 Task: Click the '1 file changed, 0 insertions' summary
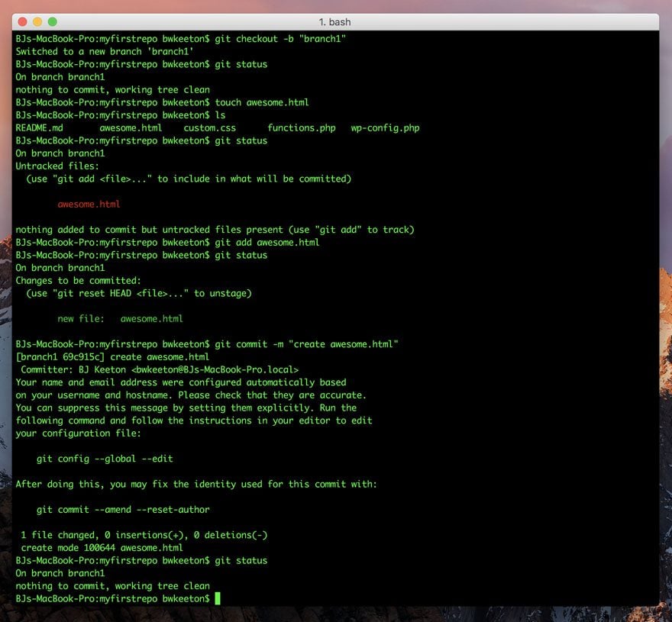click(144, 535)
